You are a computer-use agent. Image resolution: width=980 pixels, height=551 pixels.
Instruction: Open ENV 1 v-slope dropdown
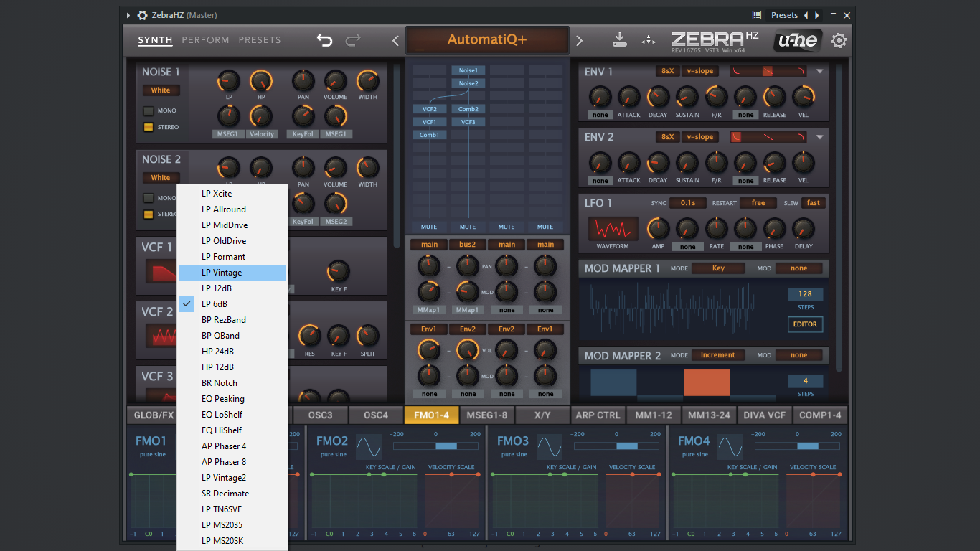[x=700, y=71]
